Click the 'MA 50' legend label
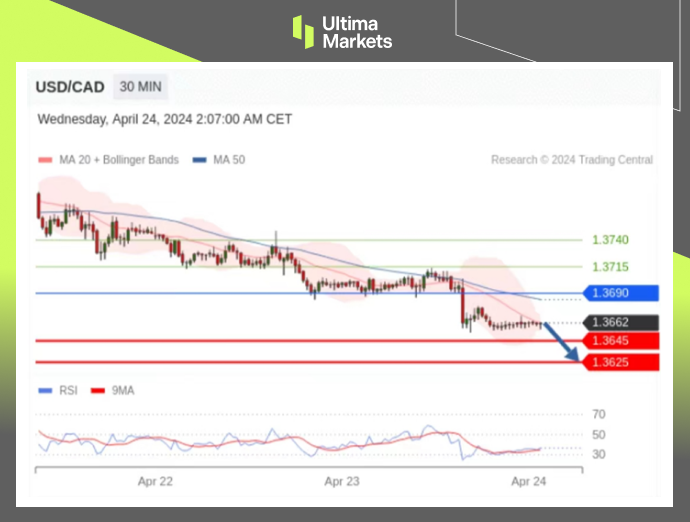Screen dimensions: 690x522 tap(229, 160)
